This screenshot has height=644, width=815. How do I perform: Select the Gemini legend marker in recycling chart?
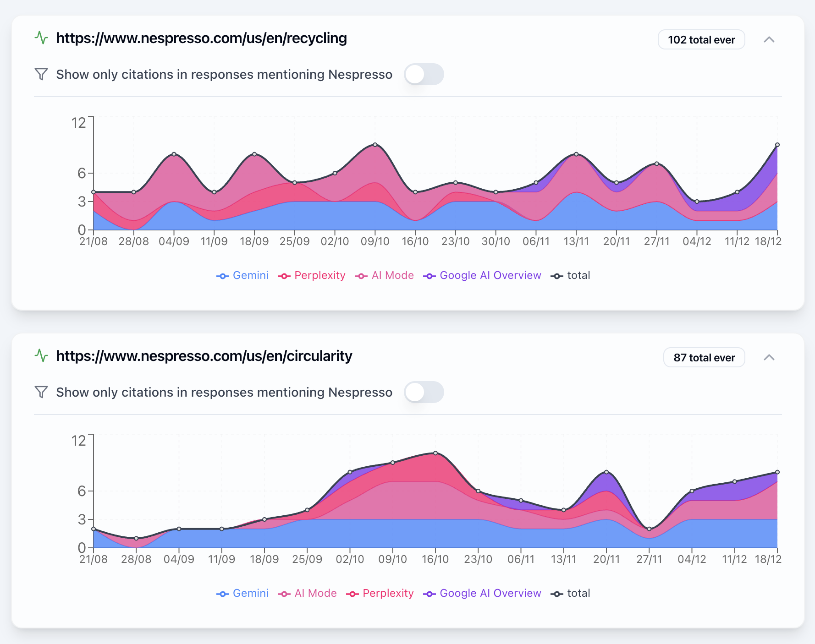[222, 275]
